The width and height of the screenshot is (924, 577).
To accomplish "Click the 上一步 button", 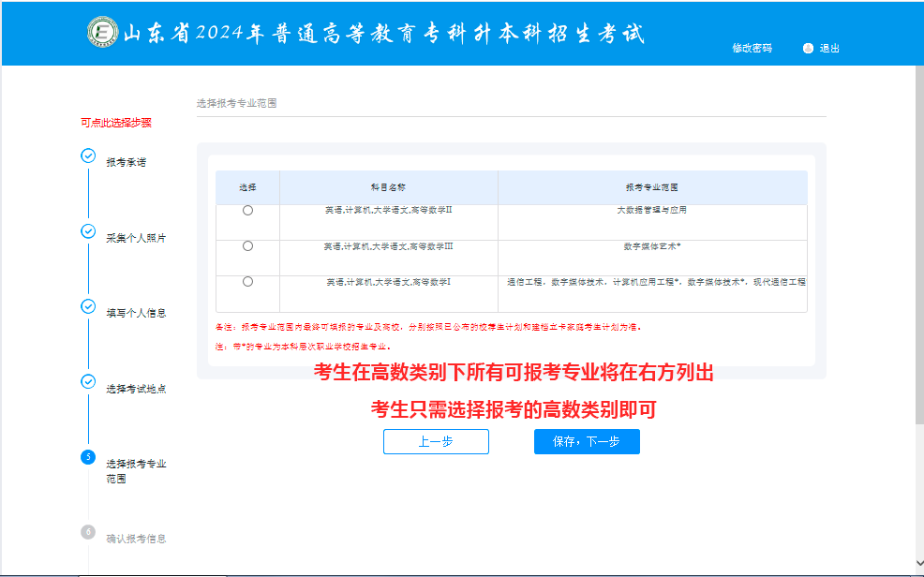I will click(436, 441).
